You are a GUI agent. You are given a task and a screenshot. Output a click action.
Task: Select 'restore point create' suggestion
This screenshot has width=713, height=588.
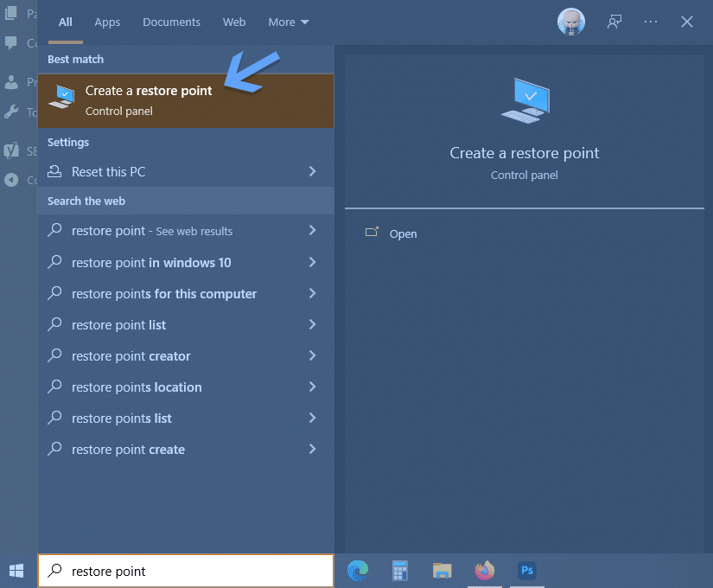coord(186,449)
